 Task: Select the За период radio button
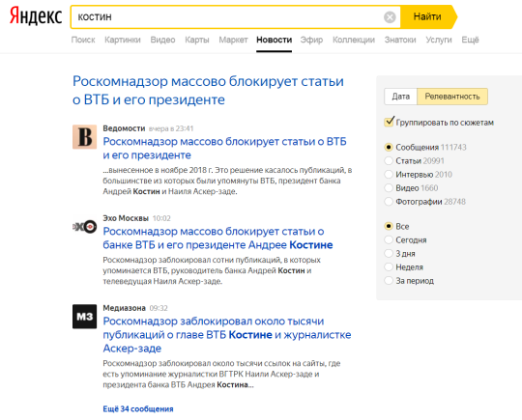pyautogui.click(x=389, y=281)
